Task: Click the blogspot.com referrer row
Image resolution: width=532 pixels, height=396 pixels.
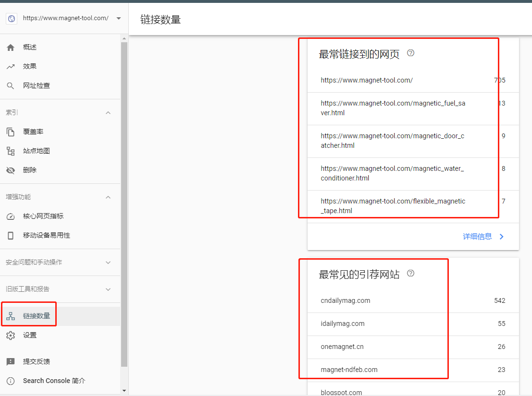Action: 413,389
